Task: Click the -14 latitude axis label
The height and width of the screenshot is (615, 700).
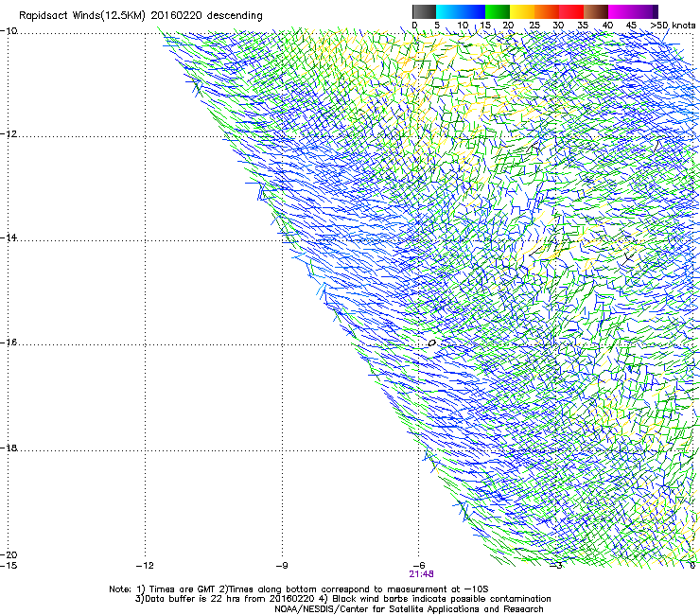Action: 9,237
